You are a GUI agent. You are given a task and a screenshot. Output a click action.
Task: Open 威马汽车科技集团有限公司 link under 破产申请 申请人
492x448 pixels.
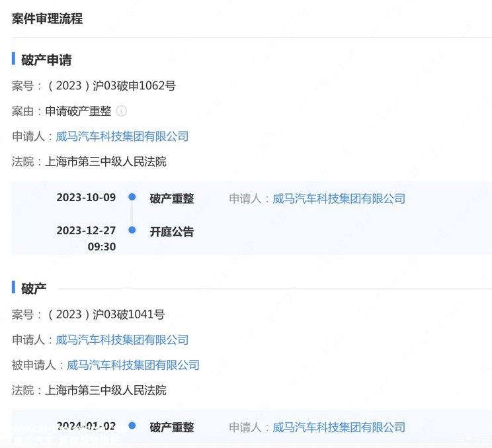(122, 136)
